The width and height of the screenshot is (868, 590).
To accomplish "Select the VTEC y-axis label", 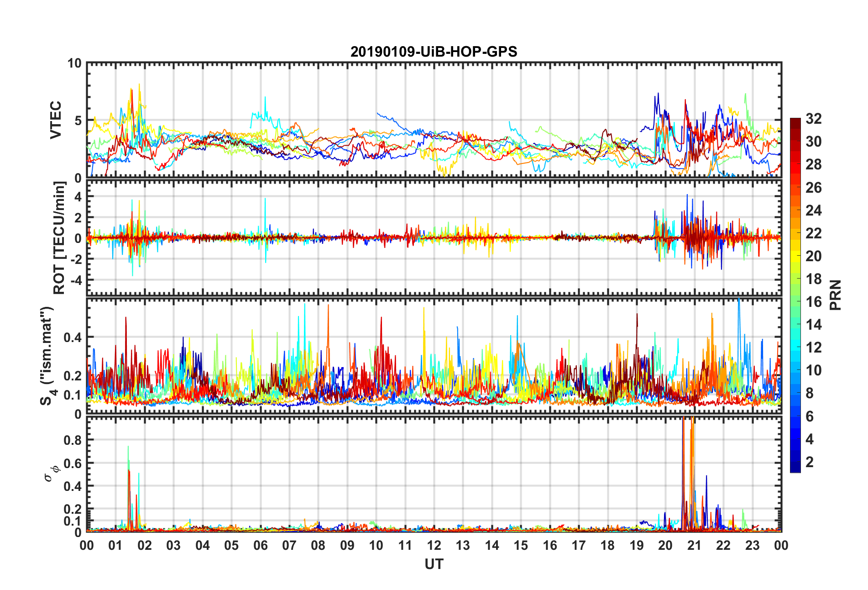I will coord(56,120).
